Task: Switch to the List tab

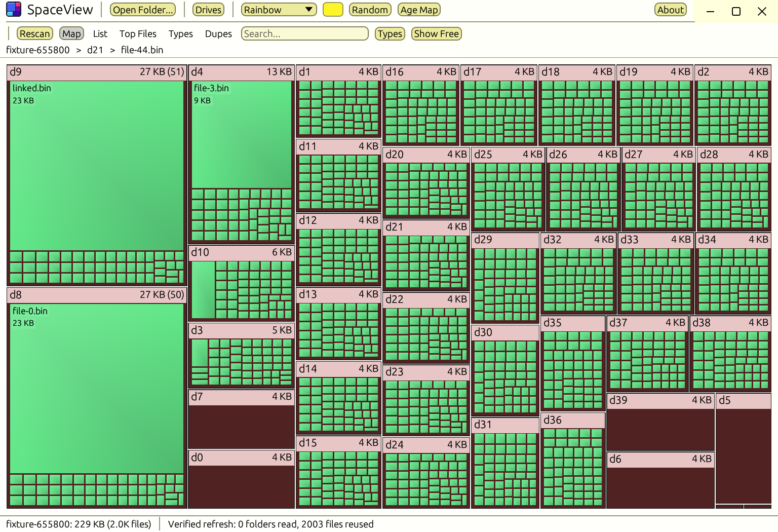Action: 100,33
